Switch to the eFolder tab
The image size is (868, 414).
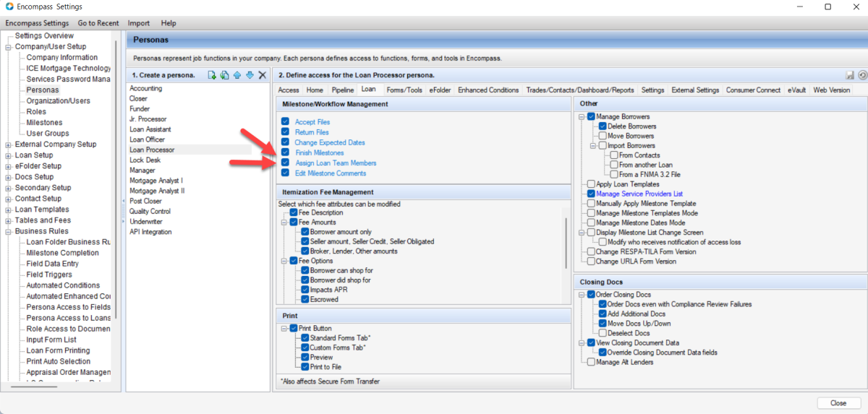click(440, 90)
